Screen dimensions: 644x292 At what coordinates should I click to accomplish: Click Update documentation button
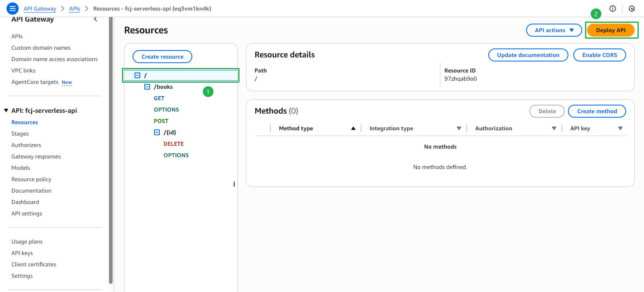tap(528, 55)
